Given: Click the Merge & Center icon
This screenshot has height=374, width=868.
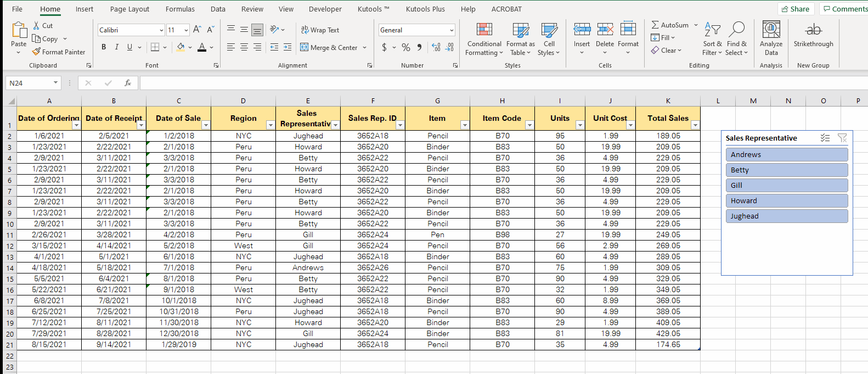Looking at the screenshot, I should (x=305, y=48).
